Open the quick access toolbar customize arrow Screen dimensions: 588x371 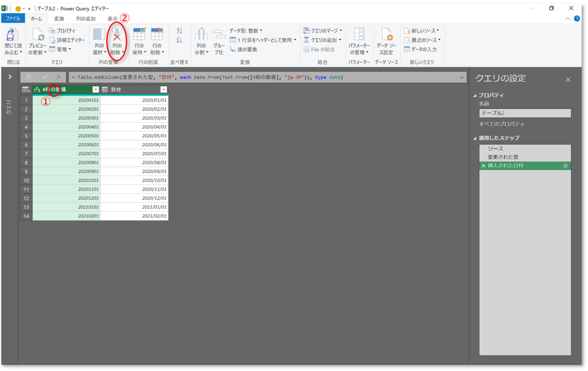28,9
